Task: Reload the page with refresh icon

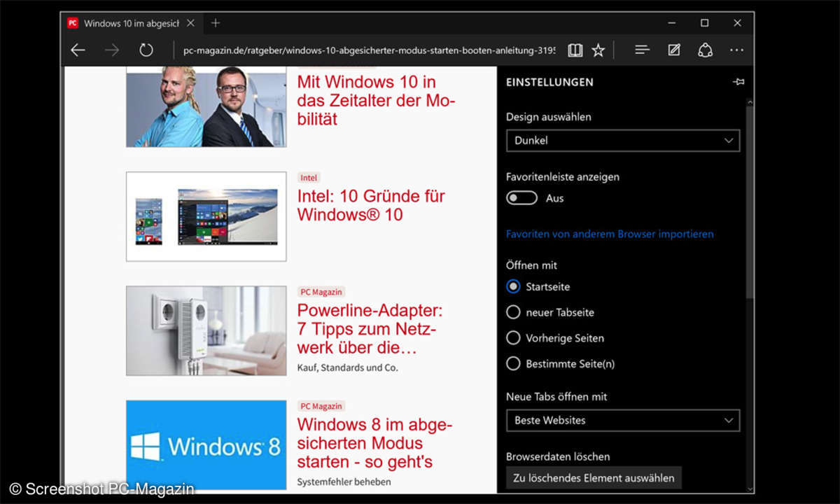Action: click(x=146, y=50)
